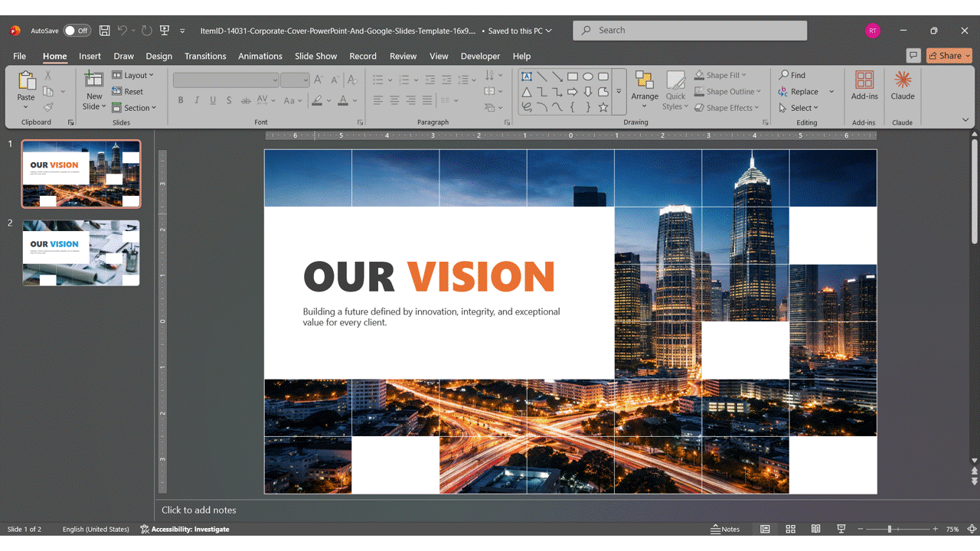Screen dimensions: 980x551
Task: Click the Undo arrow icon
Action: [122, 31]
